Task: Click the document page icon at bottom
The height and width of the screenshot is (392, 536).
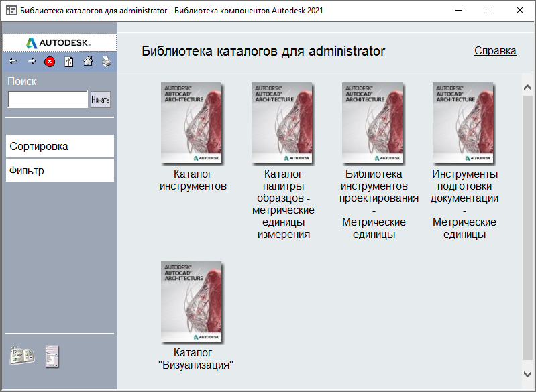Action: pyautogui.click(x=52, y=356)
